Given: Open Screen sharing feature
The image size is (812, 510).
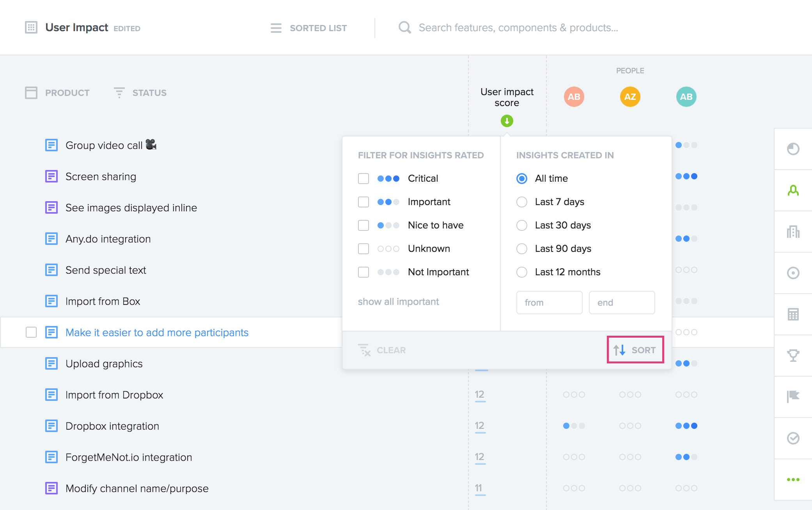Looking at the screenshot, I should coord(101,177).
